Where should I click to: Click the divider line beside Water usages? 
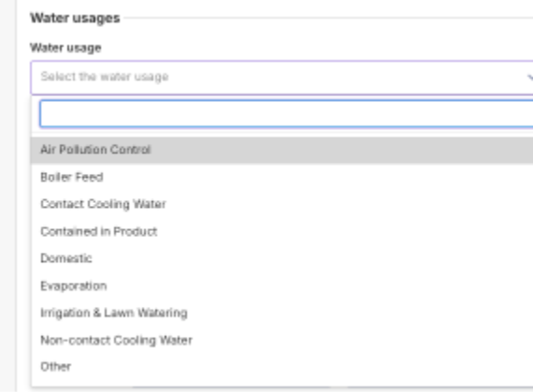328,18
